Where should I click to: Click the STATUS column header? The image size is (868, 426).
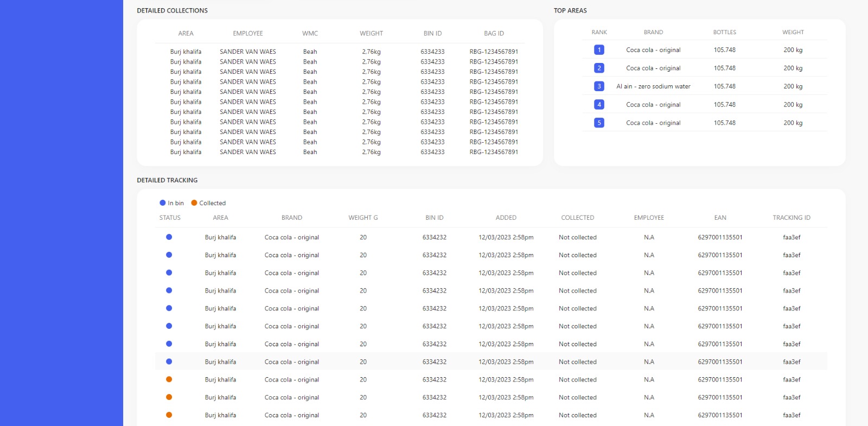tap(170, 218)
